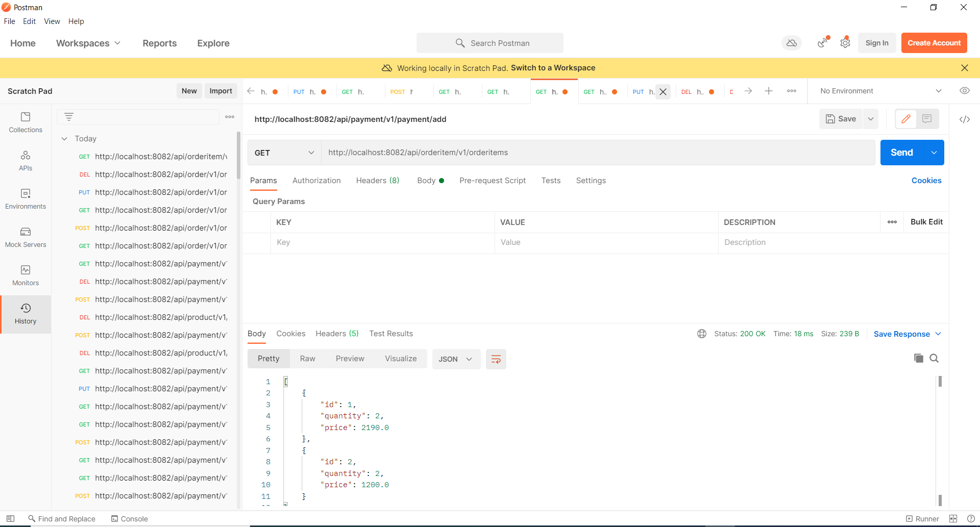
Task: Open the Workspaces dropdown
Action: [x=88, y=43]
